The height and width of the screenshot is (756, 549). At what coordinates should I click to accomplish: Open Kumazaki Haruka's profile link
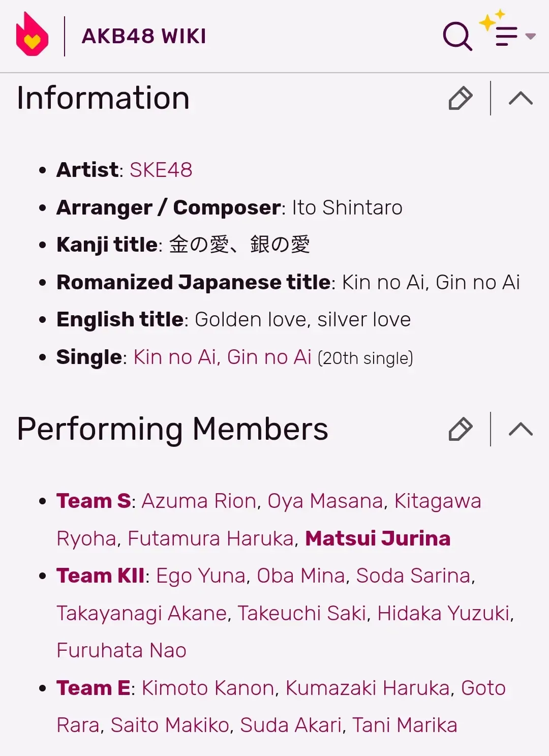(368, 688)
